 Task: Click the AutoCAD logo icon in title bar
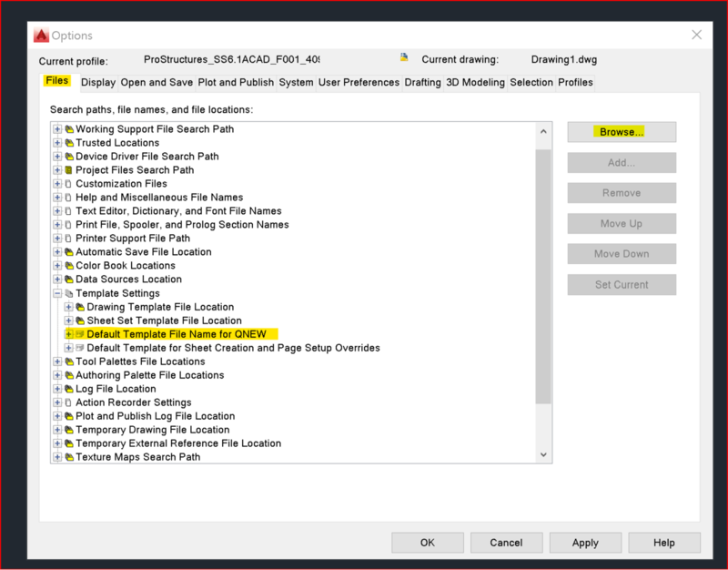pos(41,36)
